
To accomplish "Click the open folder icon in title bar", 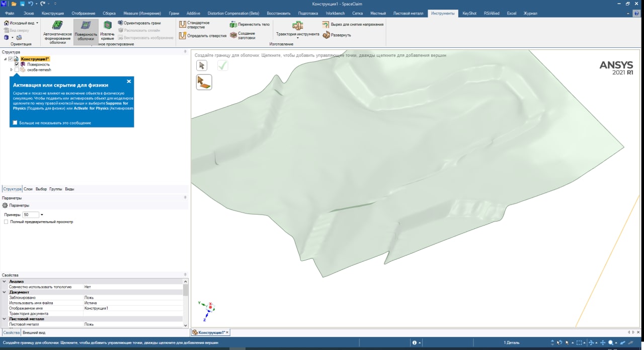I will pyautogui.click(x=14, y=4).
